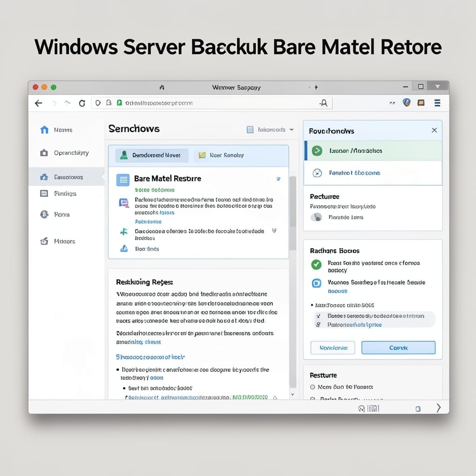Click the reader icon at address bar end
This screenshot has width=476, height=476.
(x=324, y=103)
